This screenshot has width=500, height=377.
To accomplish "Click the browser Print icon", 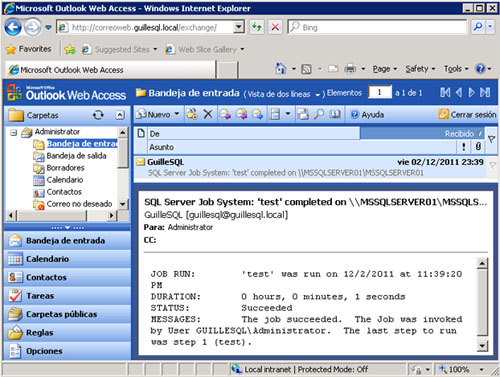I will tap(350, 69).
